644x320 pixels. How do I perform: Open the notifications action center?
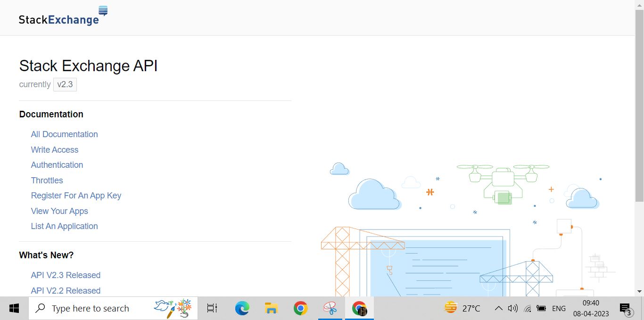pyautogui.click(x=626, y=309)
